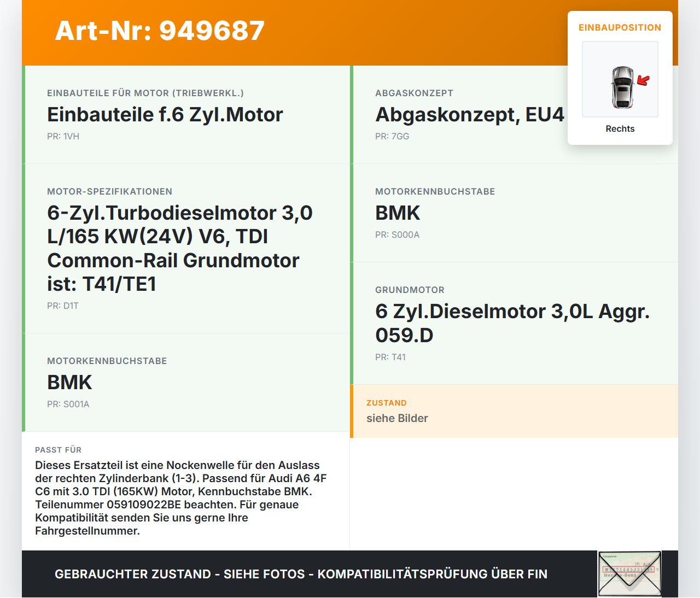Click "siehe Bilder" in the ZUSTAND box
Viewport: 700px width, 598px height.
397,418
